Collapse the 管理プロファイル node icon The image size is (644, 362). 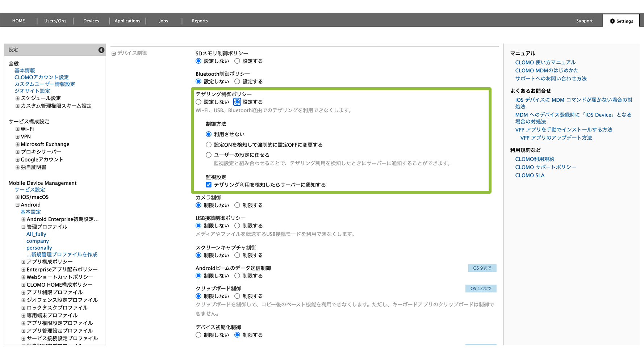[x=23, y=227]
